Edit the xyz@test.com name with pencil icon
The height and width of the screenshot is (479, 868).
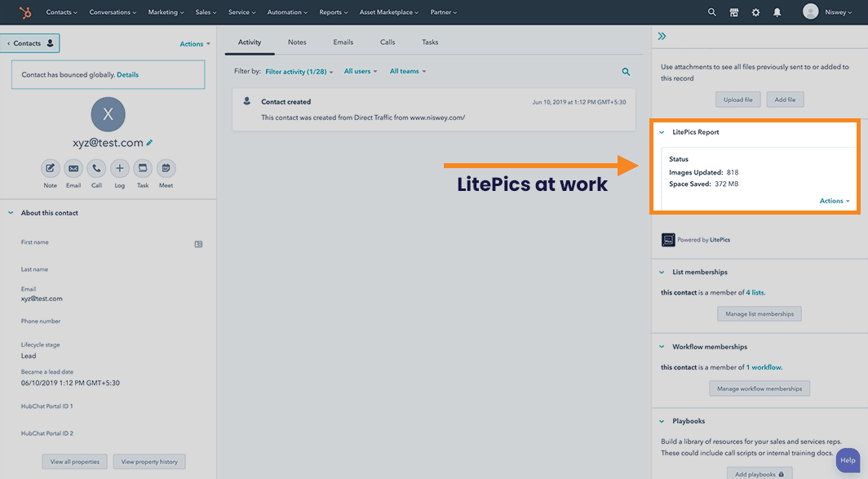149,143
